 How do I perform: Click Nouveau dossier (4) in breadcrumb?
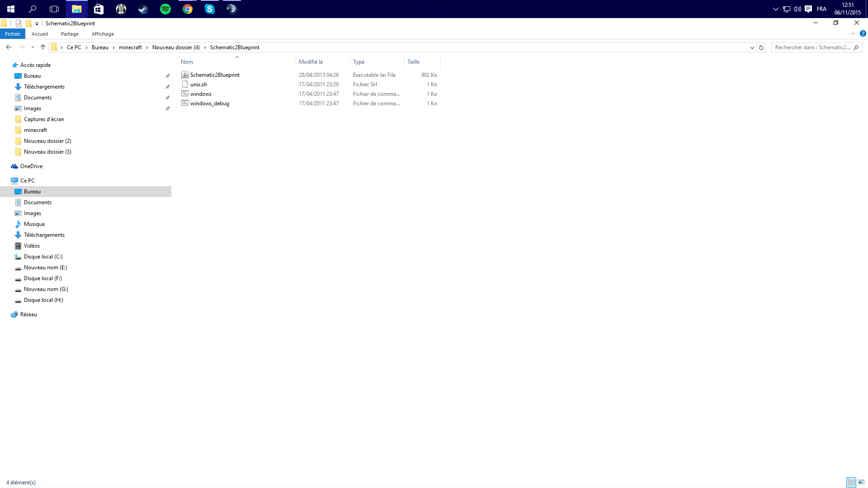(x=176, y=47)
